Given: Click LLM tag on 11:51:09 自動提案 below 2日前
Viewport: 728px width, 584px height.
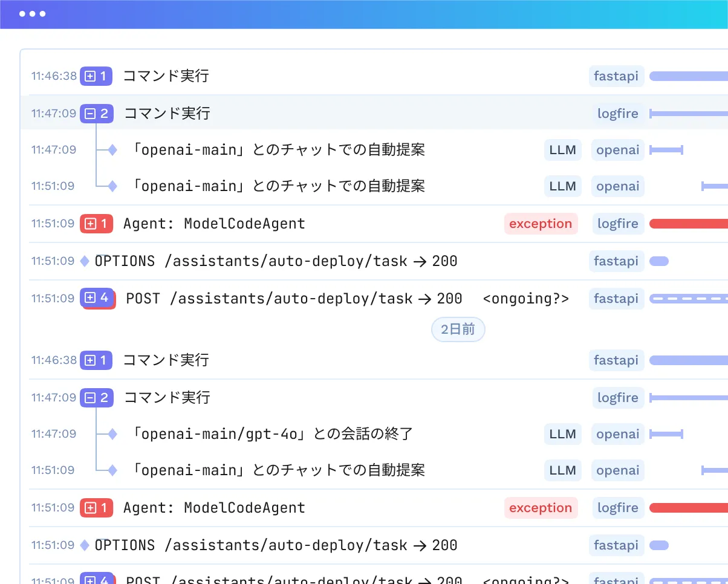Looking at the screenshot, I should 563,470.
